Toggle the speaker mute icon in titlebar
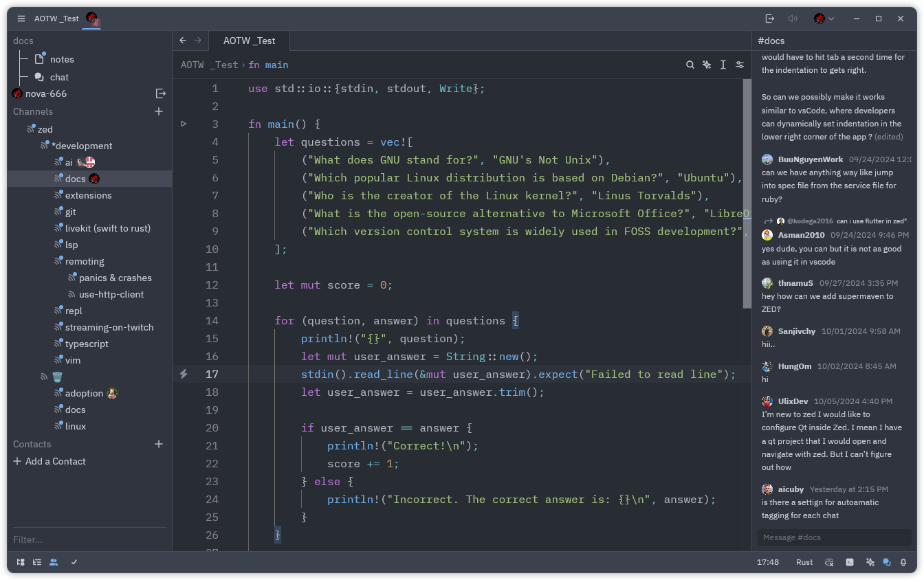This screenshot has width=924, height=580. tap(793, 19)
